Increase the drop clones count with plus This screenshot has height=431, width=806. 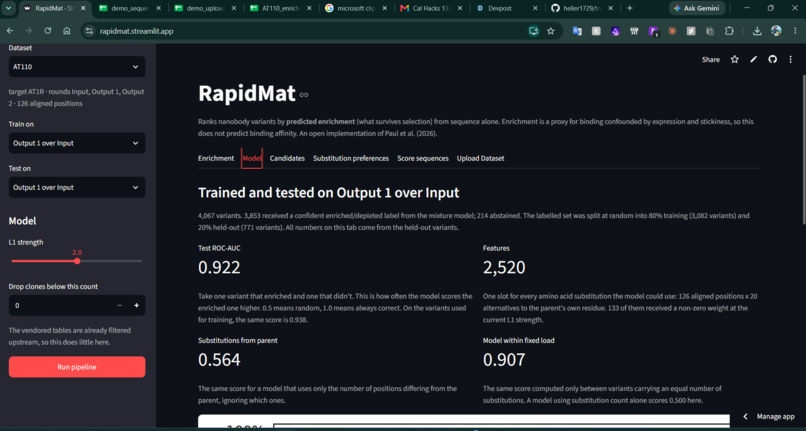click(137, 306)
